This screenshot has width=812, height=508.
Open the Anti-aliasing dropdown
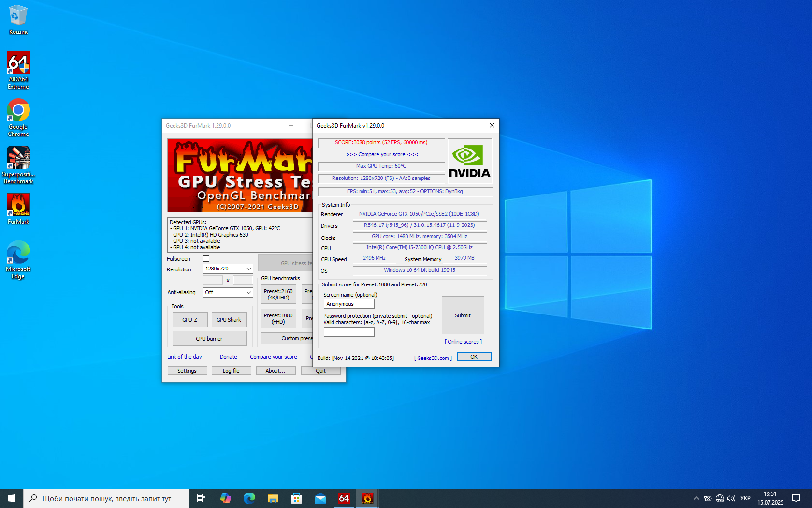(x=228, y=292)
